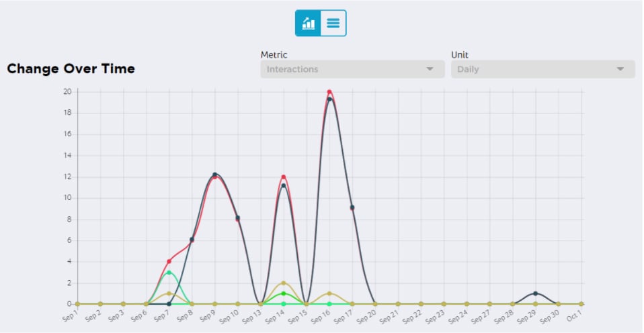This screenshot has height=333, width=644.
Task: Select the red Sep 14 point at value 12
Action: [284, 177]
